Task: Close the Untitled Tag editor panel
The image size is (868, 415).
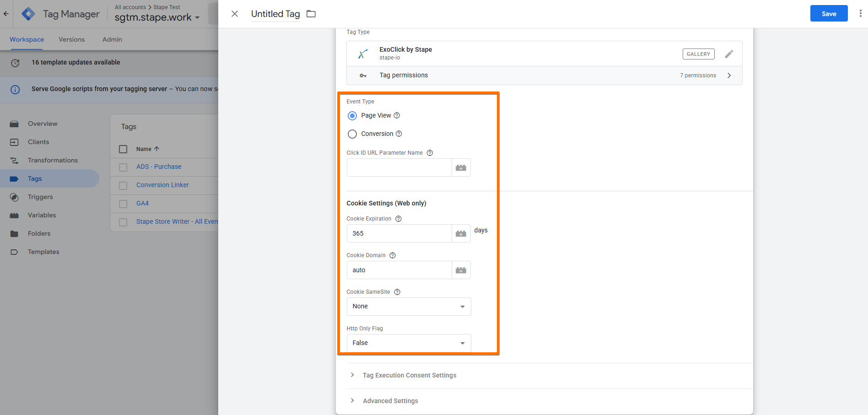Action: 235,14
